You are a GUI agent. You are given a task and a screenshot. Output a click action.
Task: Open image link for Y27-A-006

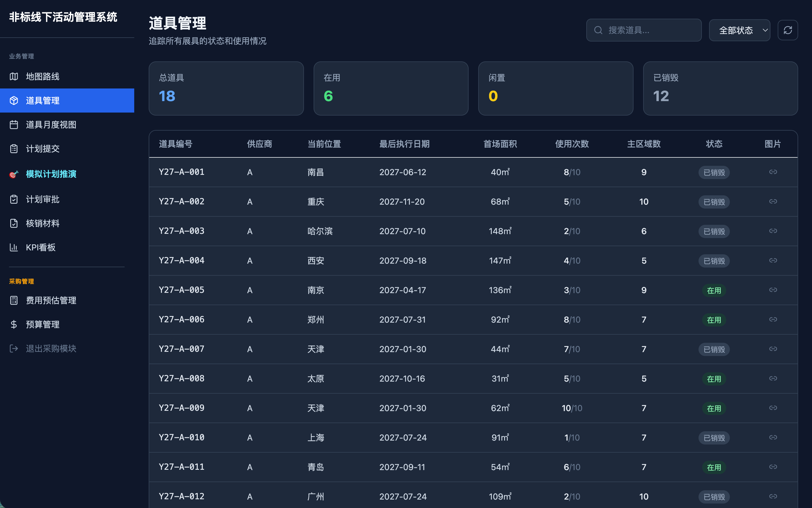click(x=773, y=320)
